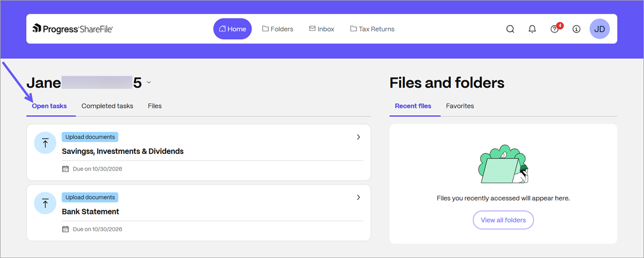Viewport: 644px width, 258px height.
Task: Go to the Home tab
Action: 233,29
